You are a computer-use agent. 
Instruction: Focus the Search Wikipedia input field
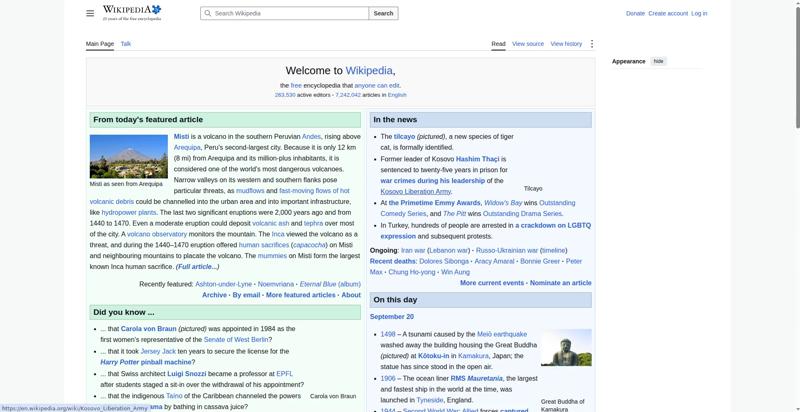click(284, 13)
